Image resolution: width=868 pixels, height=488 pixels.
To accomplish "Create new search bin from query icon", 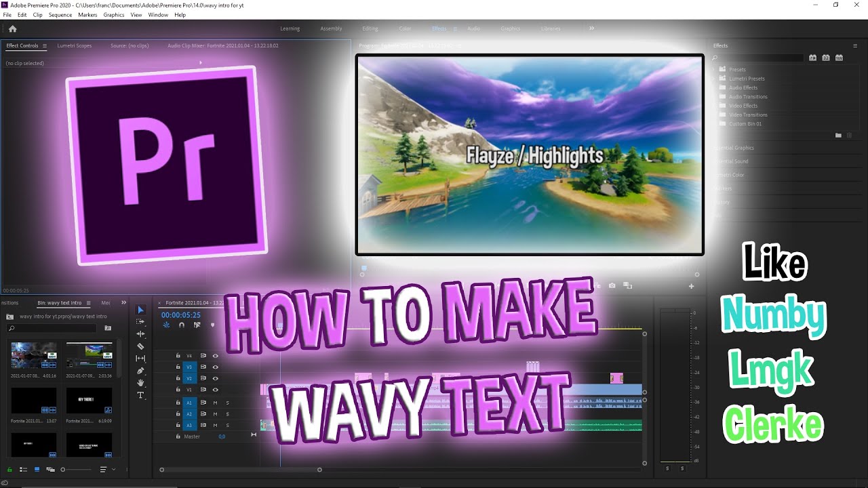I will pyautogui.click(x=108, y=328).
